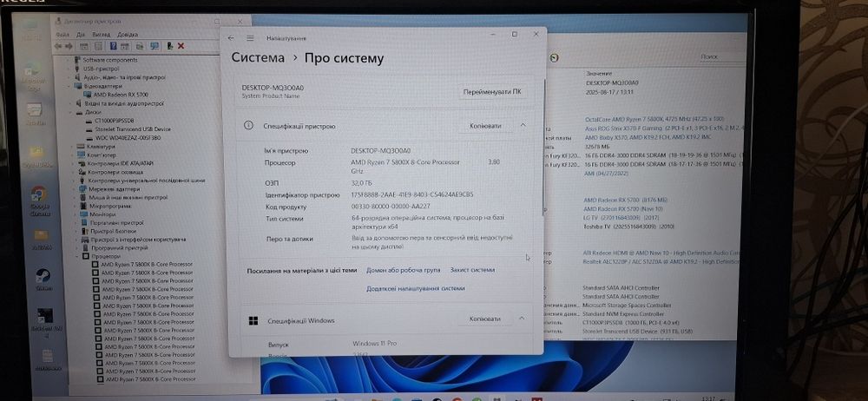868x401 pixels.
Task: Click the clock icon in AIDA64 toolbar
Action: (555, 57)
